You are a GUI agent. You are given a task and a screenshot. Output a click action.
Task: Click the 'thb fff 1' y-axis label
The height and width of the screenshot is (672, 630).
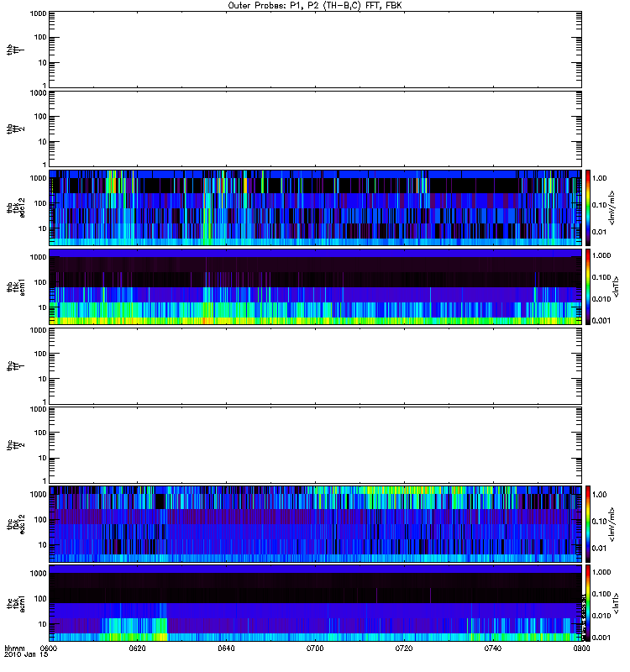point(16,50)
